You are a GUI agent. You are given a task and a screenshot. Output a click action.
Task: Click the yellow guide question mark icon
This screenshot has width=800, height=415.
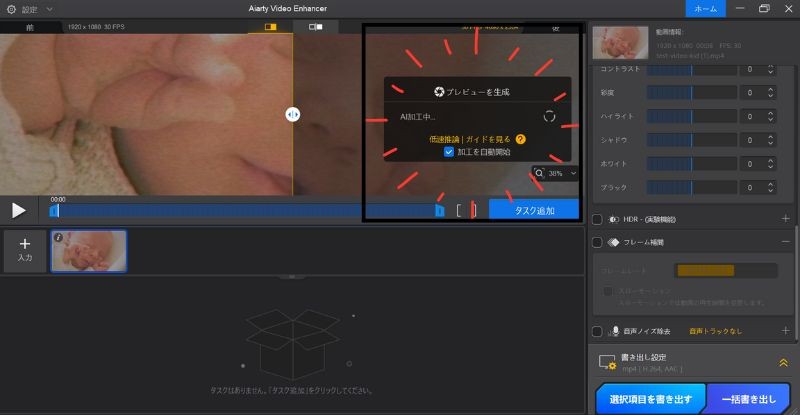pyautogui.click(x=521, y=139)
